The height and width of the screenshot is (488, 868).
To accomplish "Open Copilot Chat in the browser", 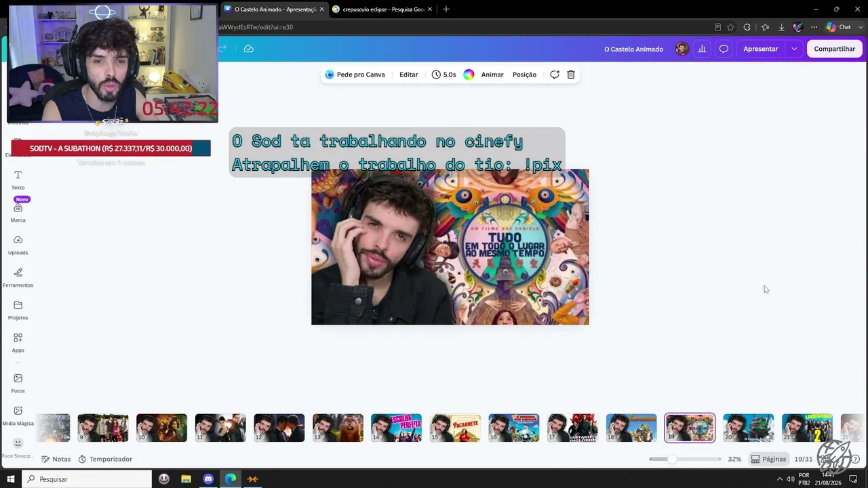I will click(x=839, y=27).
